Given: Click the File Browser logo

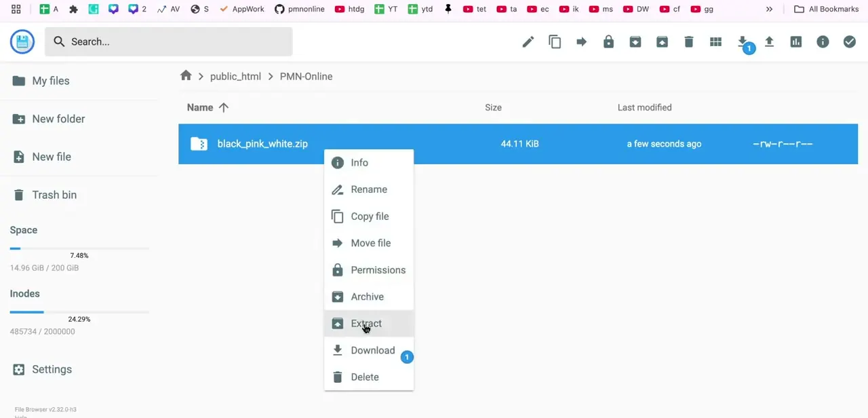Looking at the screenshot, I should 22,42.
